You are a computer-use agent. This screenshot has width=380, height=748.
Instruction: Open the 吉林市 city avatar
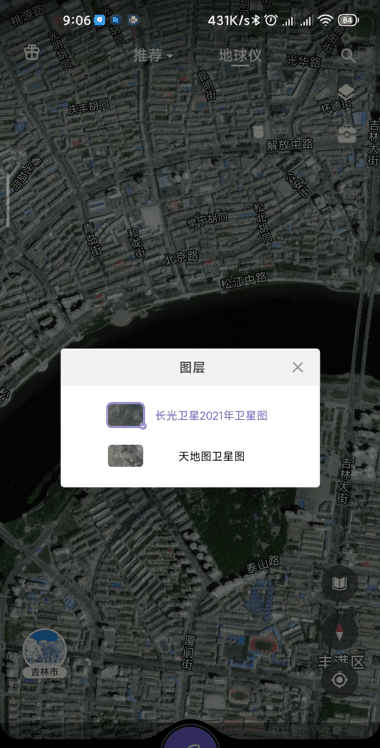click(x=45, y=653)
